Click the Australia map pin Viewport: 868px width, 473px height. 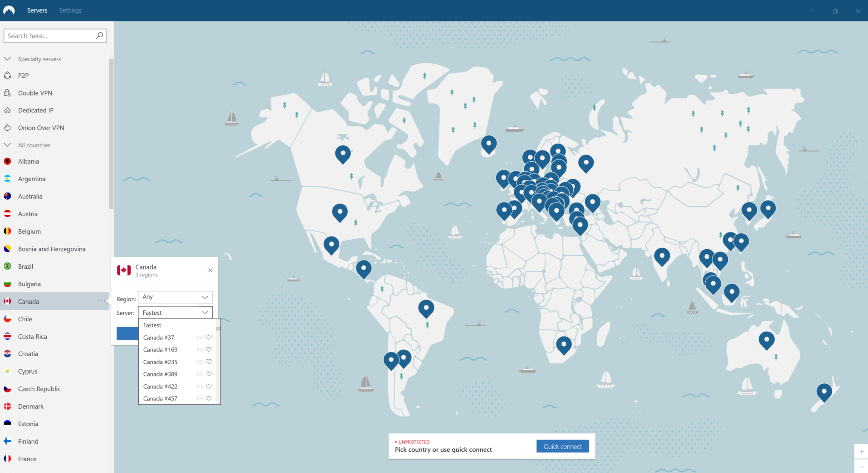(x=766, y=340)
